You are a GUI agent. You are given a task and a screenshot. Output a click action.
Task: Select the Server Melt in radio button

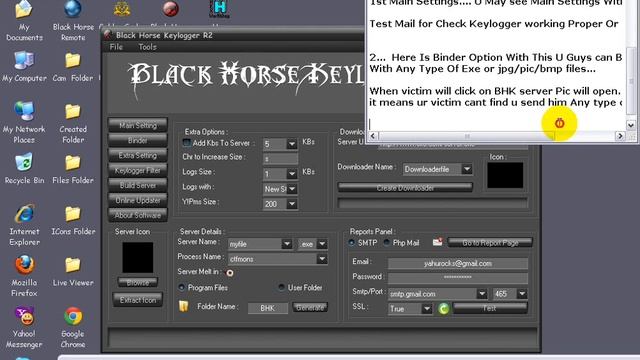coord(230,273)
